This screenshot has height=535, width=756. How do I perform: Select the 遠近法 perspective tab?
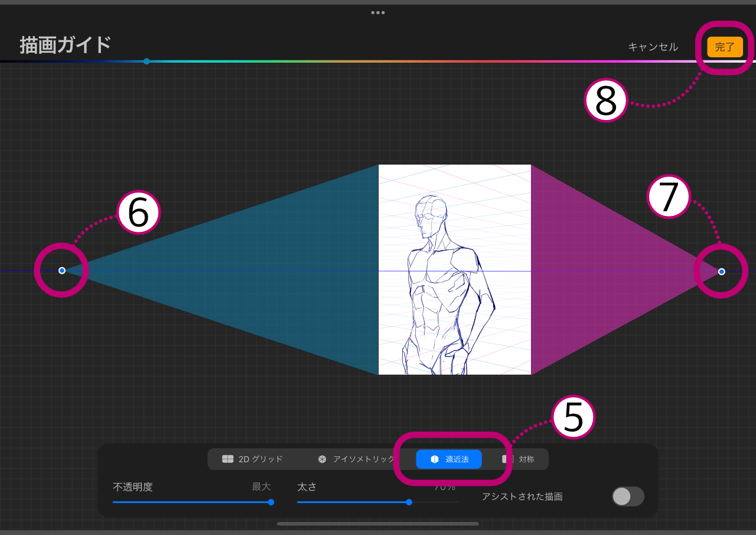tap(449, 459)
